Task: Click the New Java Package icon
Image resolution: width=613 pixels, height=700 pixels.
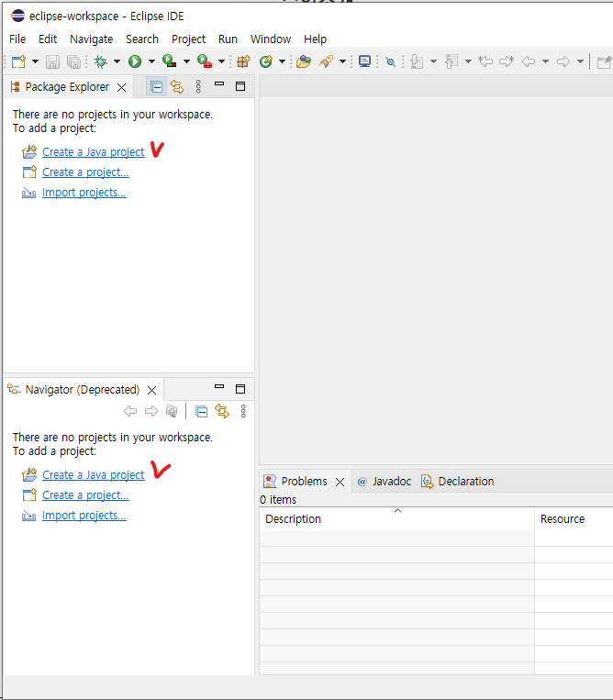Action: 243,61
